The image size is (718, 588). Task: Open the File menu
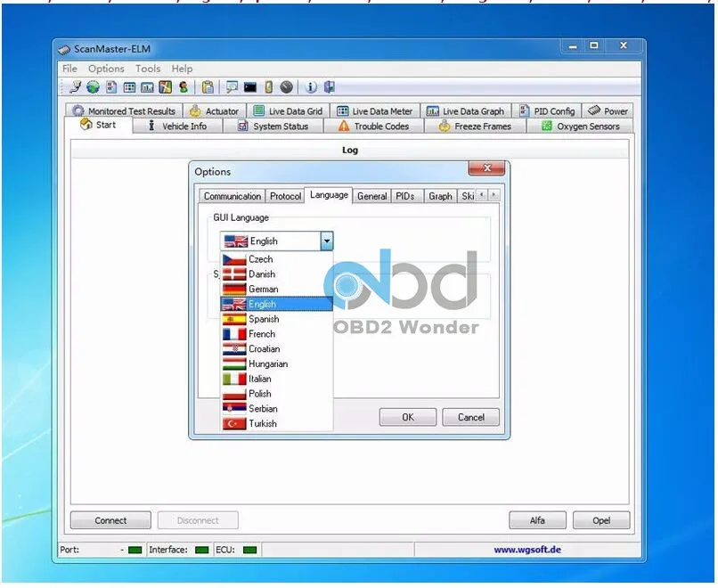coord(69,69)
